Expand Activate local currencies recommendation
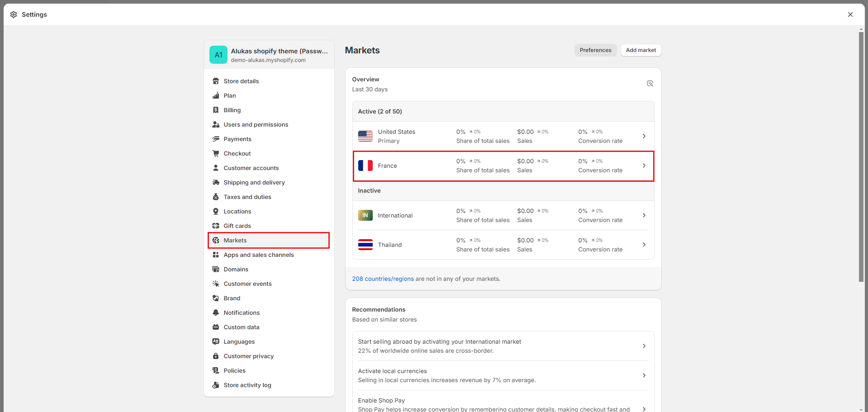This screenshot has width=868, height=412. tap(644, 375)
